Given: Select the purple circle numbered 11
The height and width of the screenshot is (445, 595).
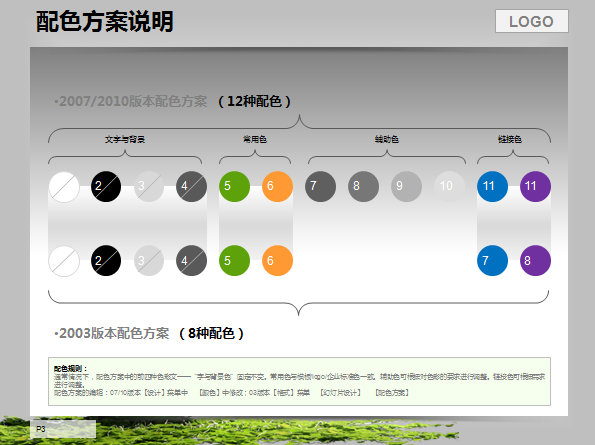Looking at the screenshot, I should 535,186.
